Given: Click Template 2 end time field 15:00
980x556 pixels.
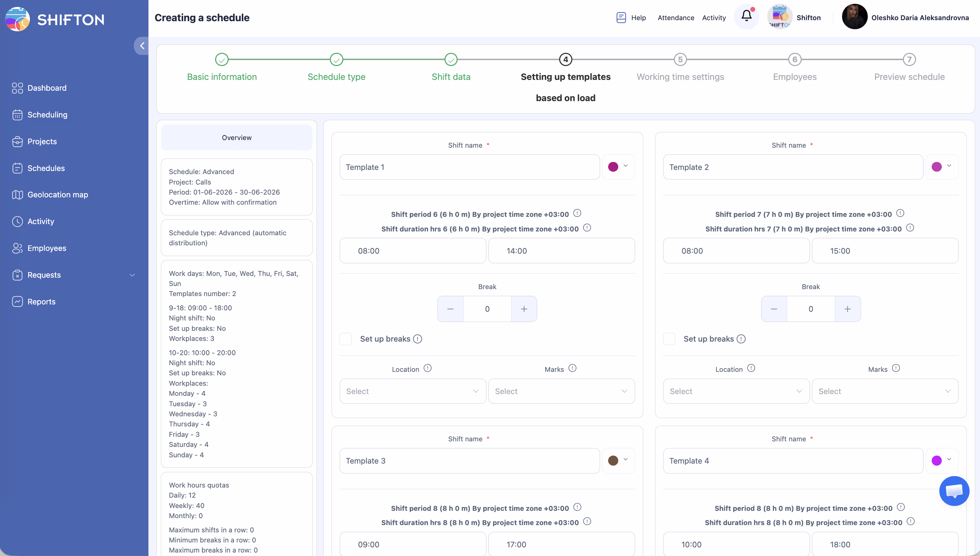Looking at the screenshot, I should [x=884, y=251].
